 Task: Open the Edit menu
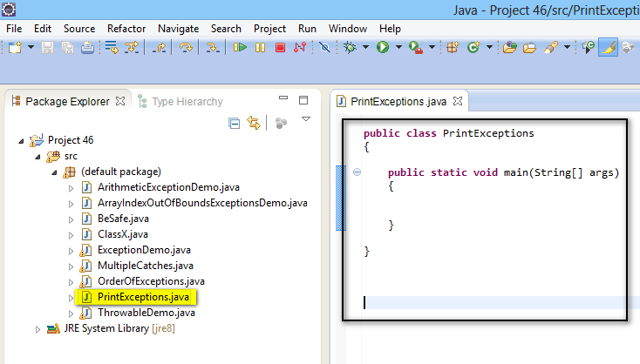point(43,29)
